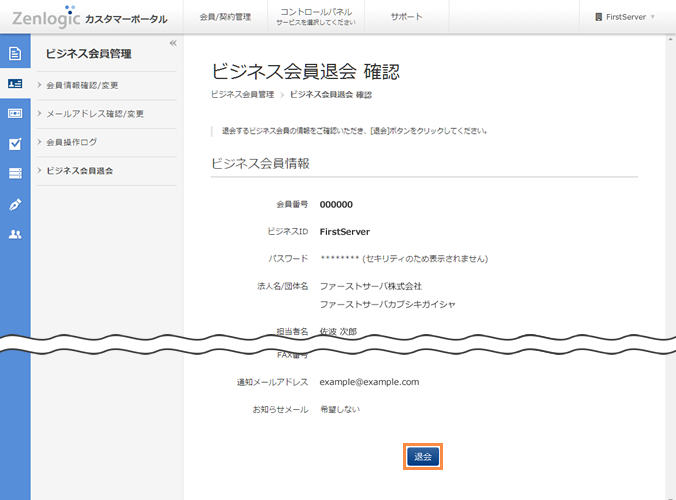Open 会員操作ログ in the side menu
This screenshot has width=676, height=500.
[x=85, y=142]
